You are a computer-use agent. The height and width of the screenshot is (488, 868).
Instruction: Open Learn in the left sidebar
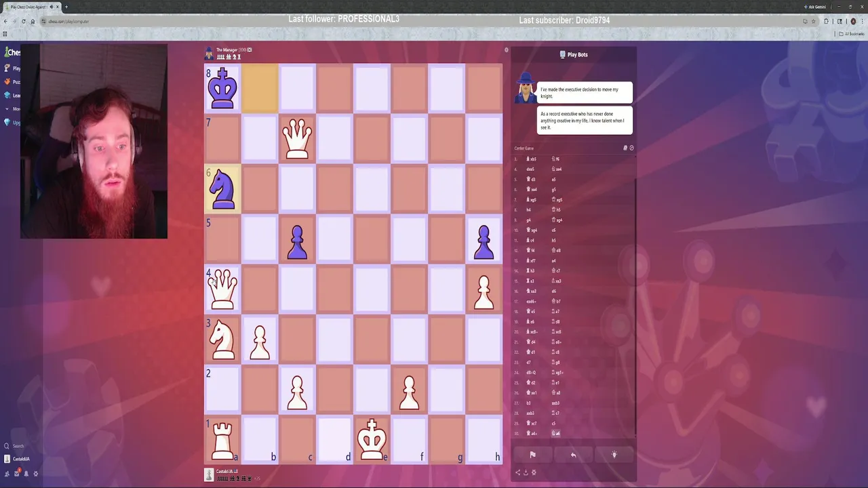[12, 96]
